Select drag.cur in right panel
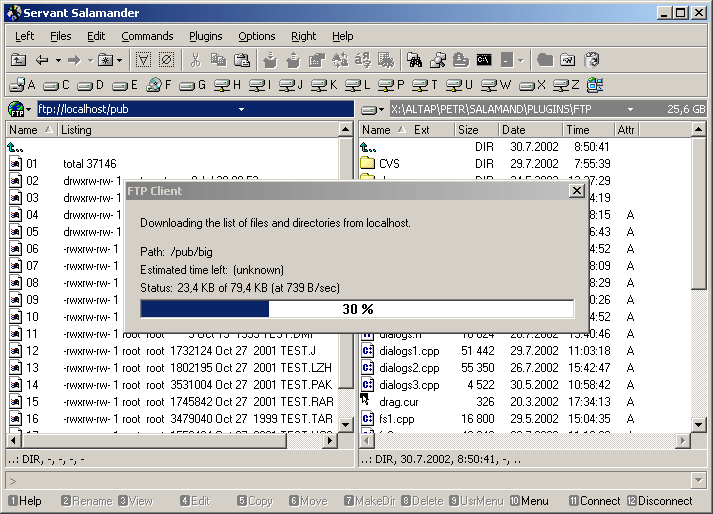 click(x=390, y=402)
